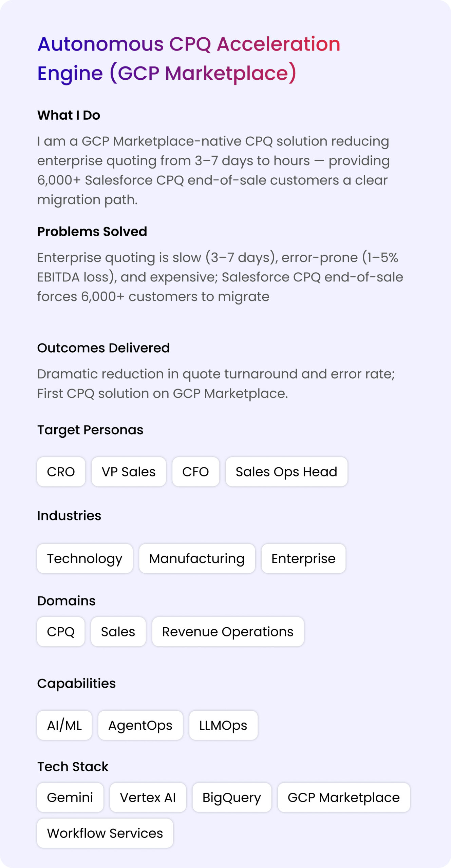Select the VP Sales tag
This screenshot has width=451, height=868.
coord(129,472)
